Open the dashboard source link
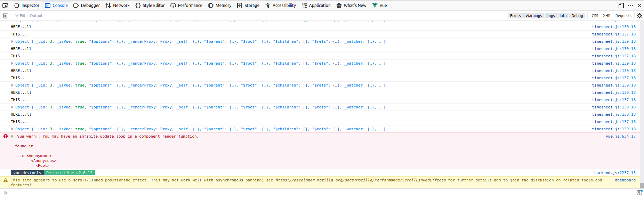The height and width of the screenshot is (204, 644). pos(625,180)
